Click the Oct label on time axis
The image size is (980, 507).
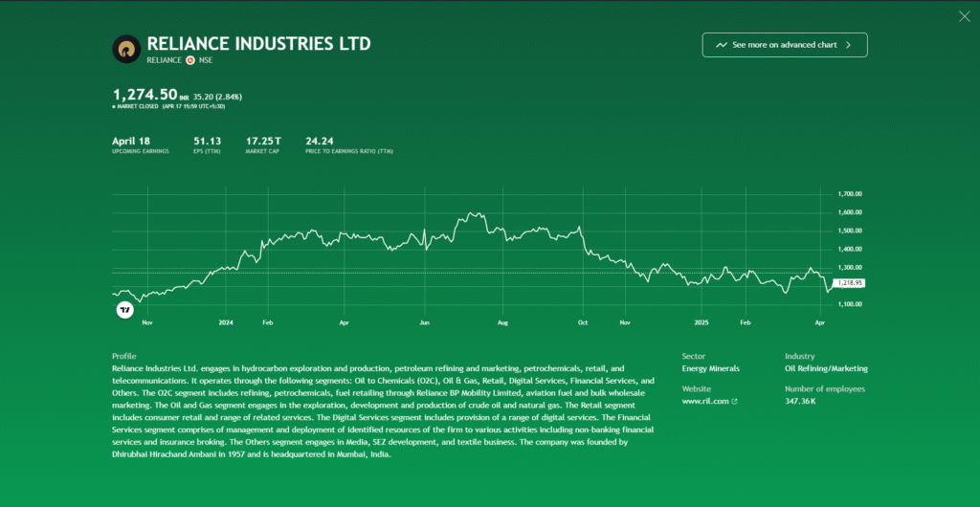(x=583, y=322)
